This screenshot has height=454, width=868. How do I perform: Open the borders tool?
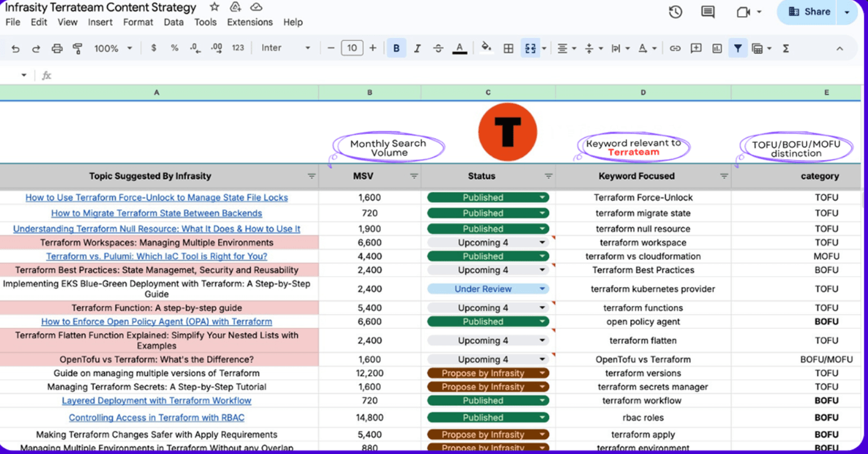(x=508, y=48)
